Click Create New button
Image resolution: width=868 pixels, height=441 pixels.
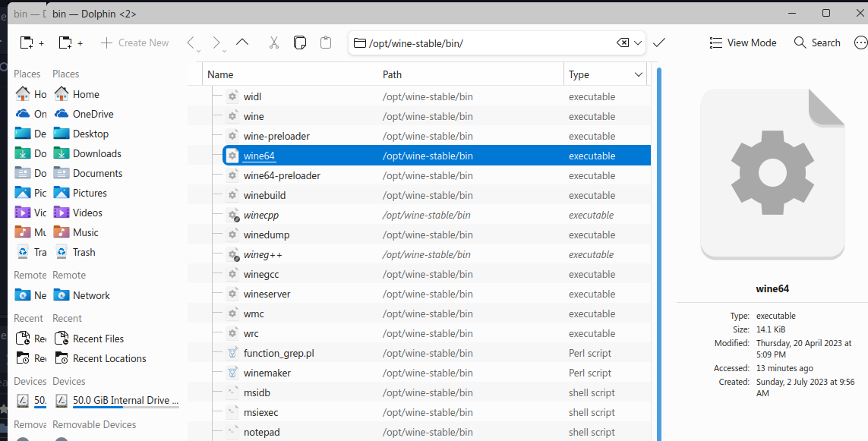pos(134,43)
